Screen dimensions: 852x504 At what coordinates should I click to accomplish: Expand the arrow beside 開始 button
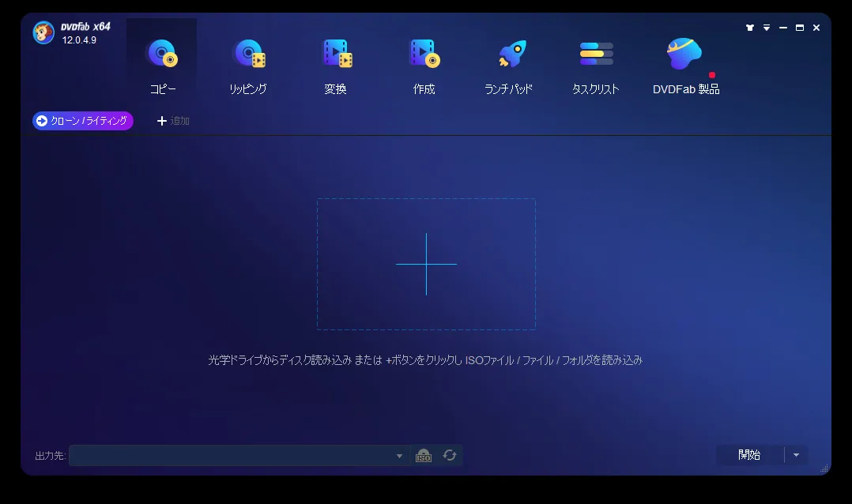(796, 454)
